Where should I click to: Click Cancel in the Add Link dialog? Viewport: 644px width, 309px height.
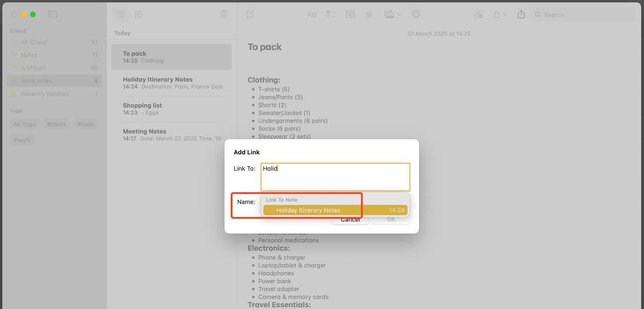[350, 220]
